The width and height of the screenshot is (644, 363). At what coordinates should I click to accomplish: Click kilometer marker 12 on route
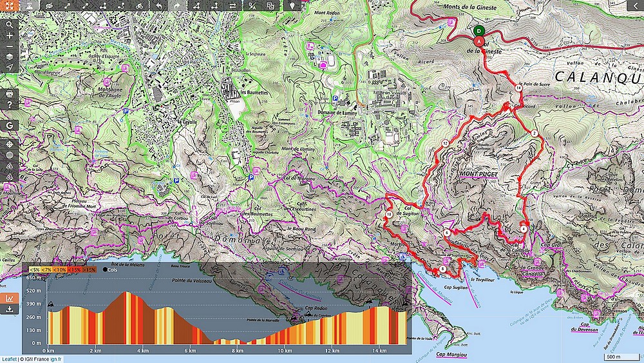tap(445, 143)
